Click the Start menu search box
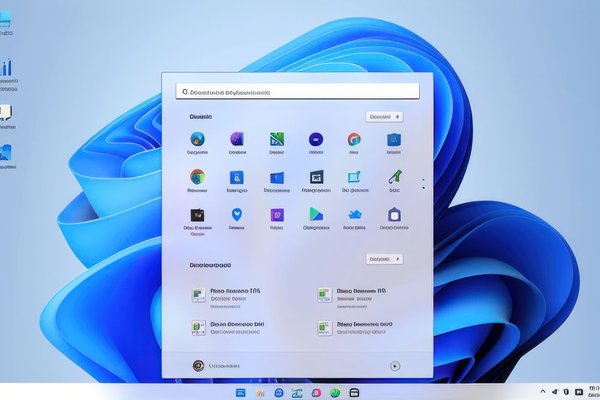600x400 pixels. (297, 91)
